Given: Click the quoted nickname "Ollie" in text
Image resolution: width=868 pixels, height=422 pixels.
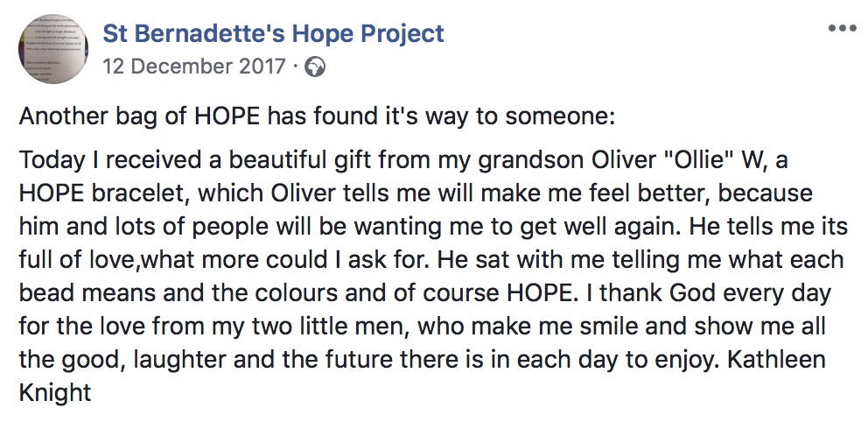Looking at the screenshot, I should click(x=685, y=160).
